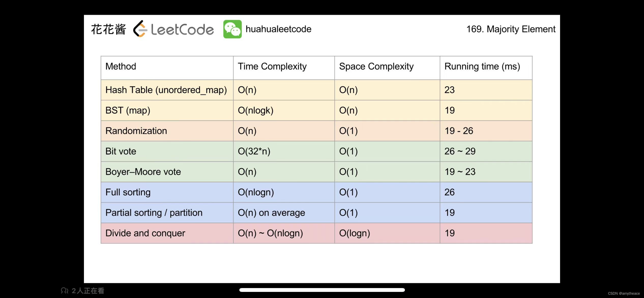Screen dimensions: 644x298
Task: Click the LeetCode wordmark
Action: coord(182,30)
